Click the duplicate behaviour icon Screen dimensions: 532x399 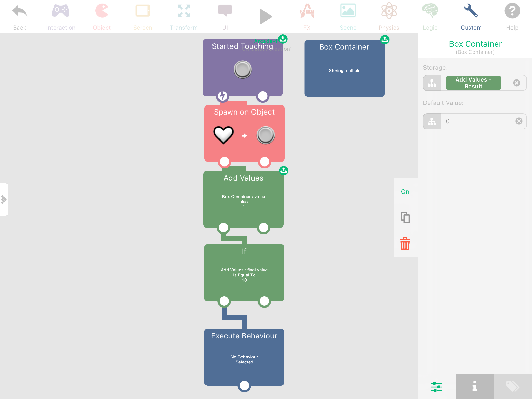(x=405, y=217)
